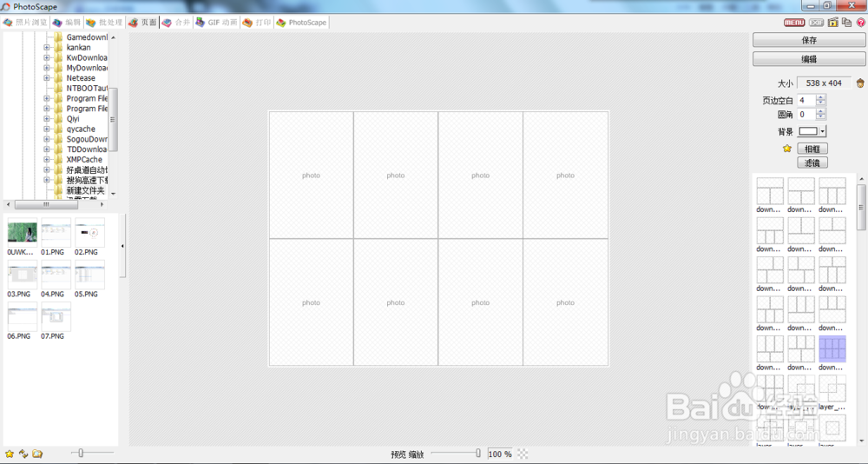Click the 背景 background color swatch

coord(808,131)
